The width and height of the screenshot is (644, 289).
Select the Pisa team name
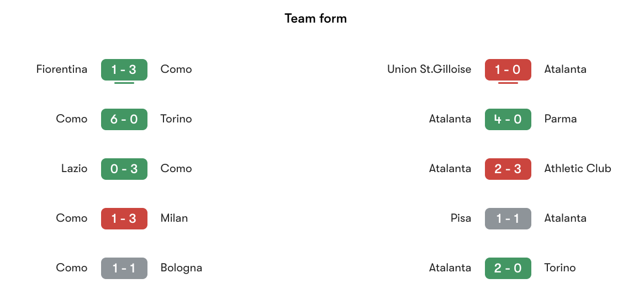tap(461, 218)
